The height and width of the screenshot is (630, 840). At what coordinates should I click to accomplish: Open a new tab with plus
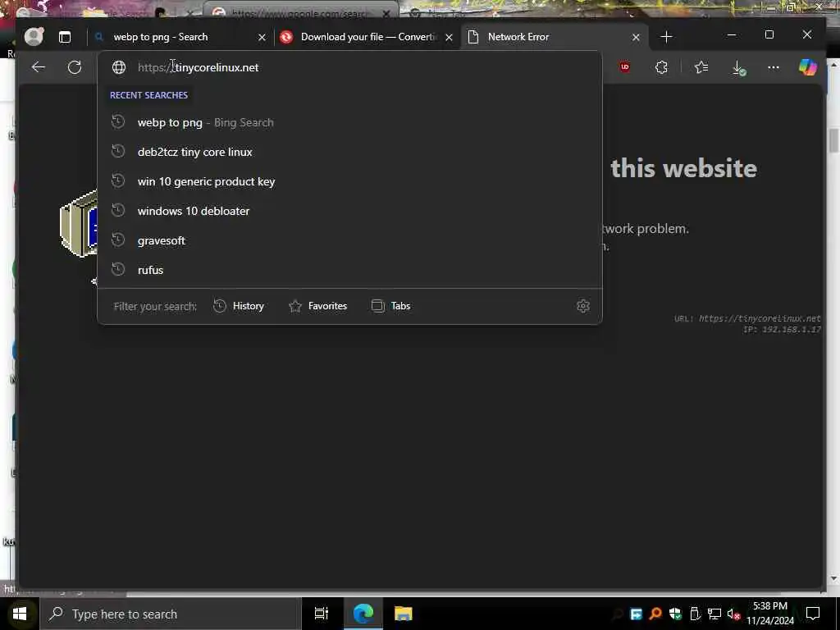[x=666, y=37]
